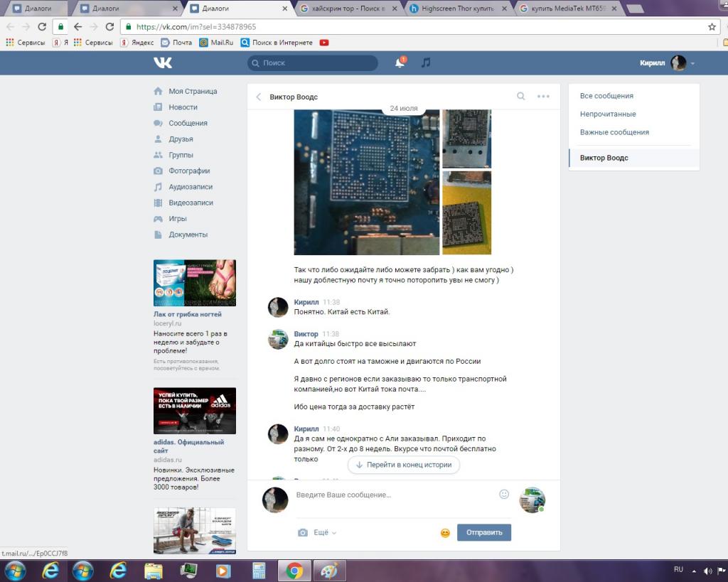
Task: Open the Почта bookmark
Action: point(176,42)
